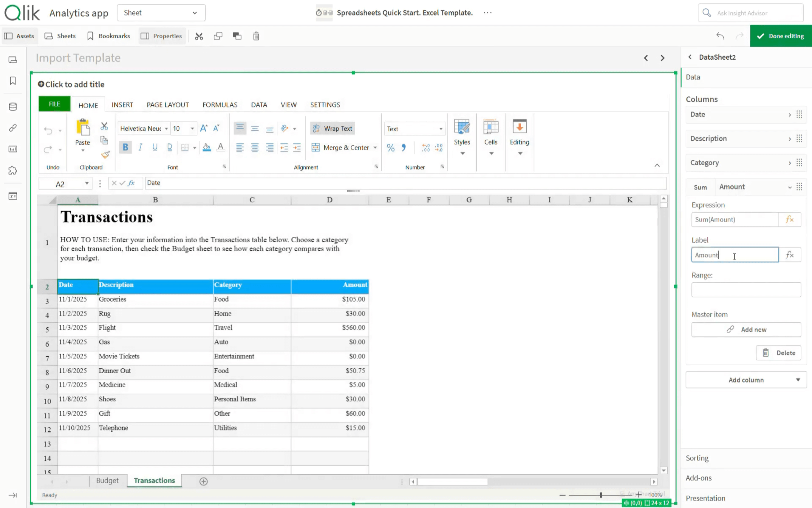Click the Range input field

click(x=746, y=290)
